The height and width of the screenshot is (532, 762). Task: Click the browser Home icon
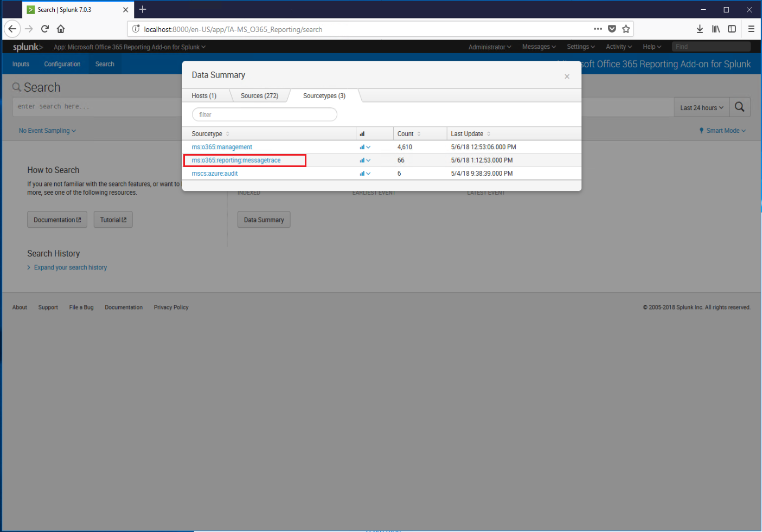61,29
